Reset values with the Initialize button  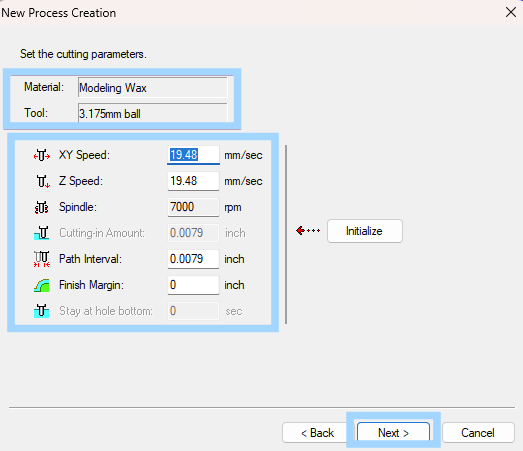365,231
